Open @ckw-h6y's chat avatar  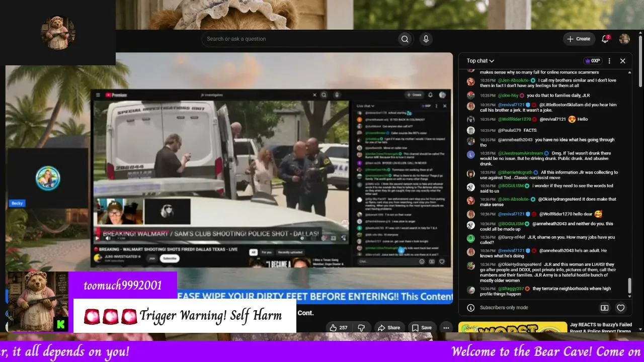[470, 95]
